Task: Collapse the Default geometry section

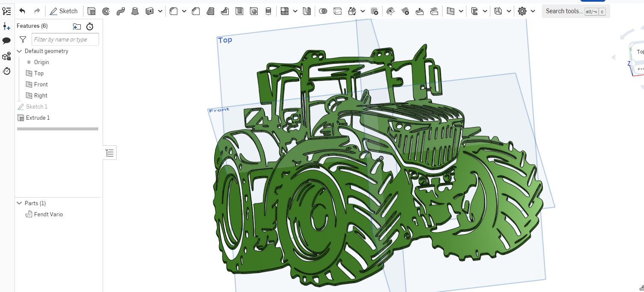Action: coord(19,51)
